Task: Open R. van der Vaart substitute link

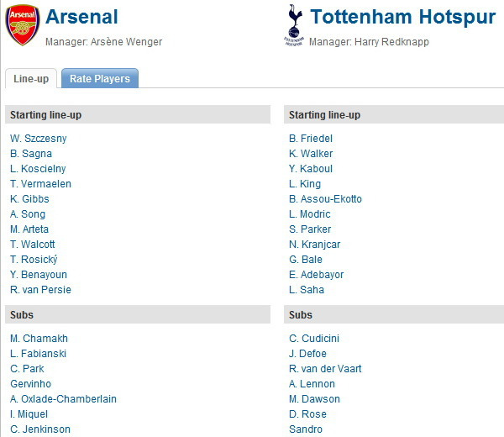Action: pyautogui.click(x=325, y=369)
